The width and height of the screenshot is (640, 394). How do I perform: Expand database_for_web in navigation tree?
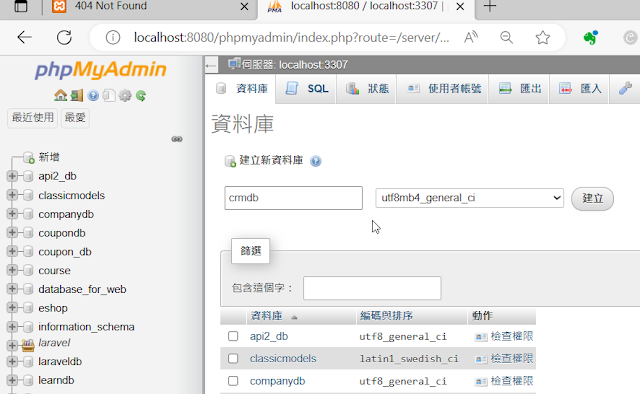point(12,289)
